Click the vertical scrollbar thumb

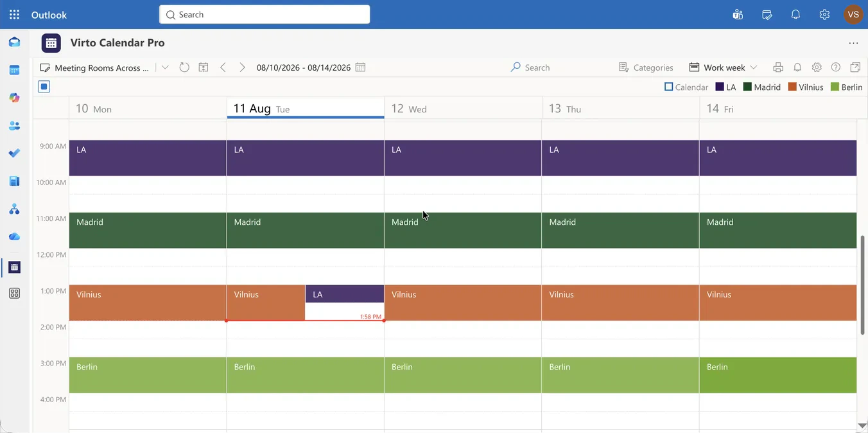862,285
